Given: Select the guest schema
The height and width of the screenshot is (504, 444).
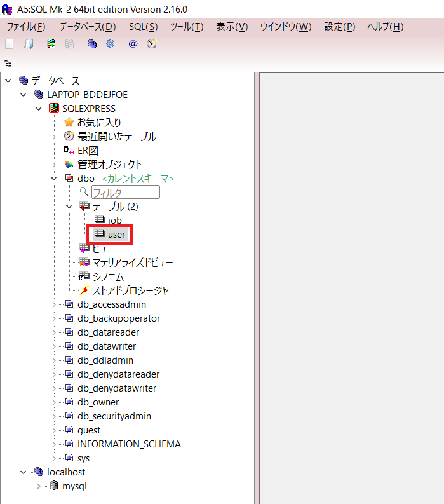Looking at the screenshot, I should click(x=89, y=430).
